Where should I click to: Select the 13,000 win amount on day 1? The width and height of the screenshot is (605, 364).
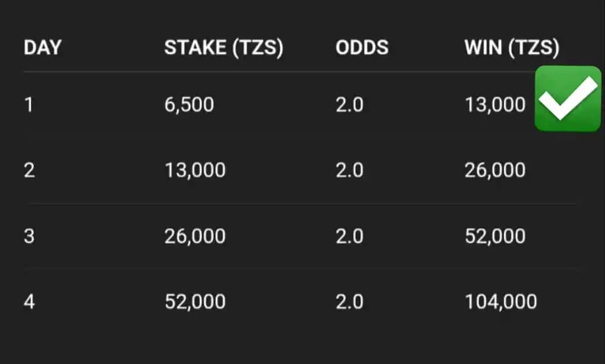click(495, 105)
